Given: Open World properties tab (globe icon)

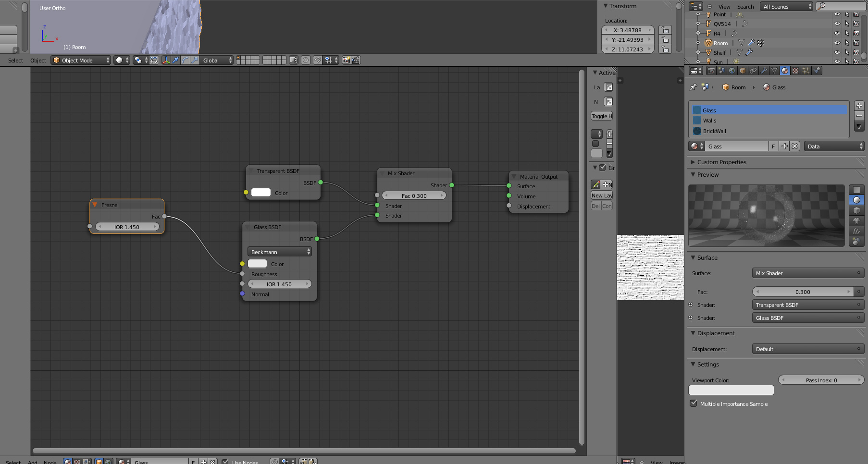Looking at the screenshot, I should tap(732, 71).
